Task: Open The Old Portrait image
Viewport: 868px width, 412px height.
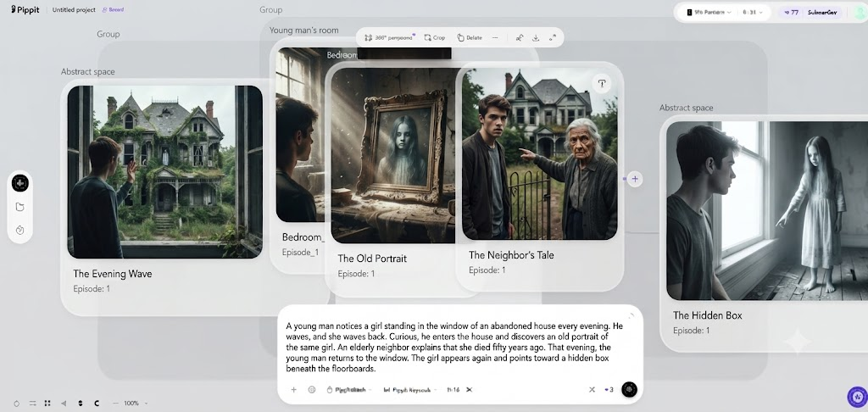Action: pos(393,156)
